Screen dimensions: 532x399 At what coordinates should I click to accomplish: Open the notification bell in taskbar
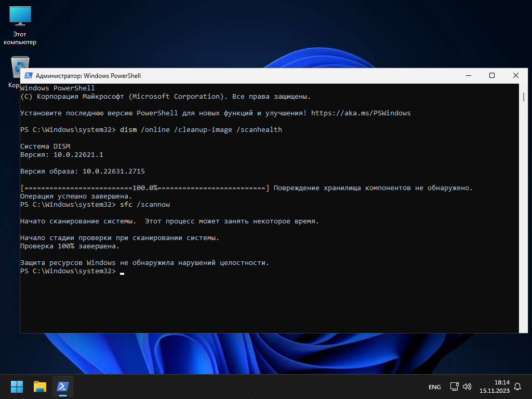point(517,387)
